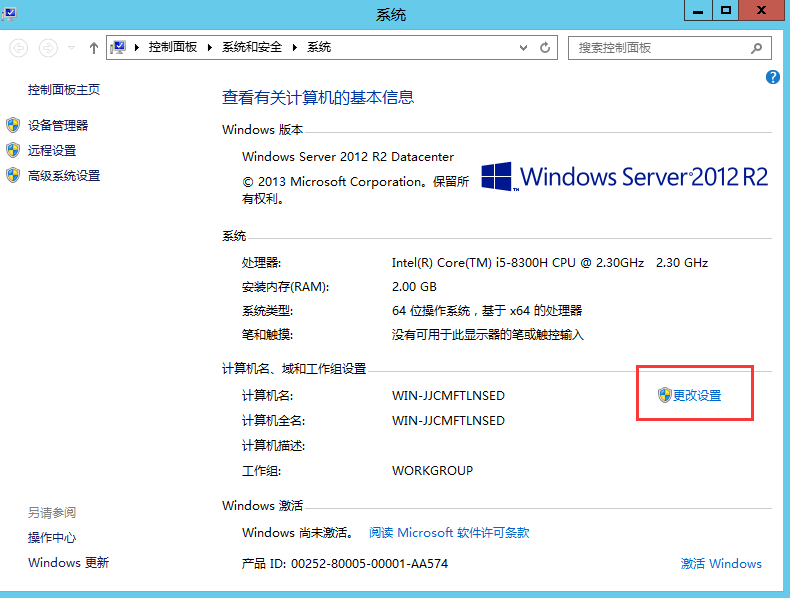Refresh the page with refresh icon
This screenshot has width=790, height=598.
click(x=545, y=48)
